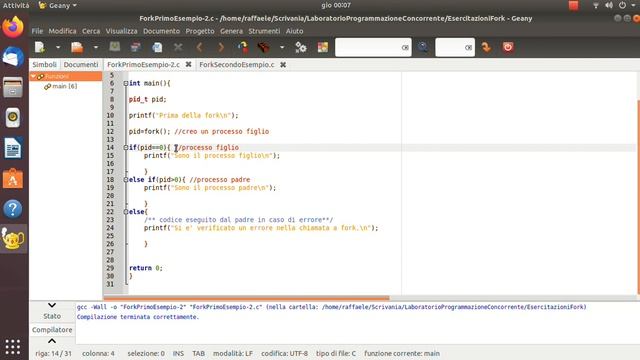Clear the toolbar search field

(405, 48)
